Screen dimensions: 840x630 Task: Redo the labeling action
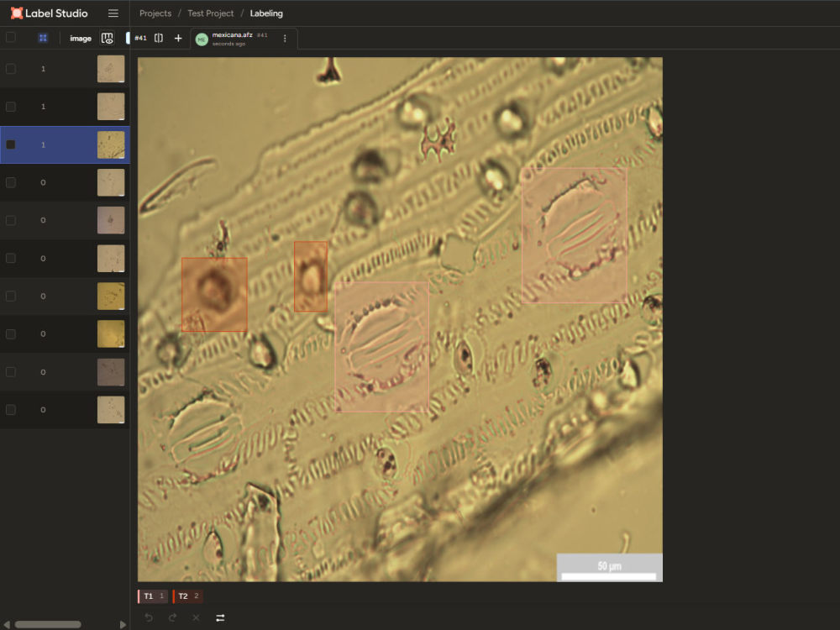pyautogui.click(x=172, y=617)
